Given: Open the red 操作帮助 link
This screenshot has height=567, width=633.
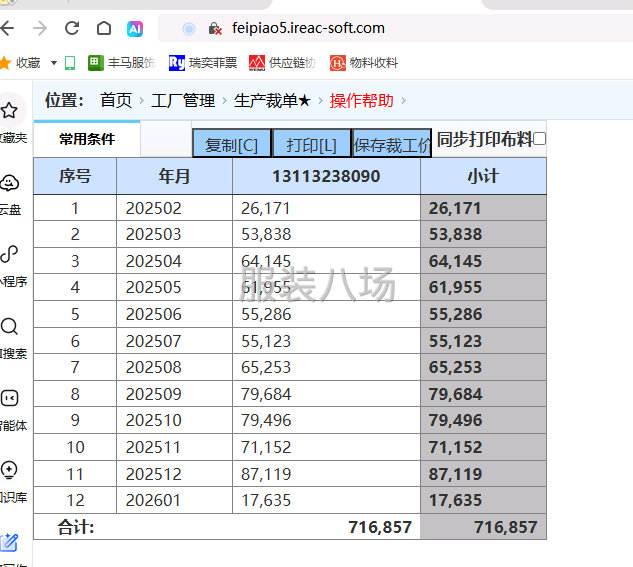Looking at the screenshot, I should tap(361, 100).
